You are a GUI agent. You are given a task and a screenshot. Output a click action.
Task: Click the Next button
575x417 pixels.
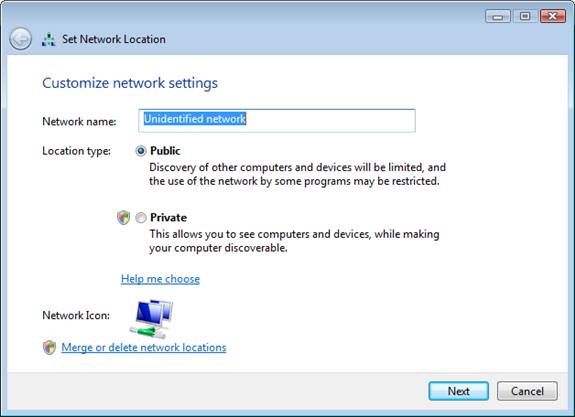(458, 391)
